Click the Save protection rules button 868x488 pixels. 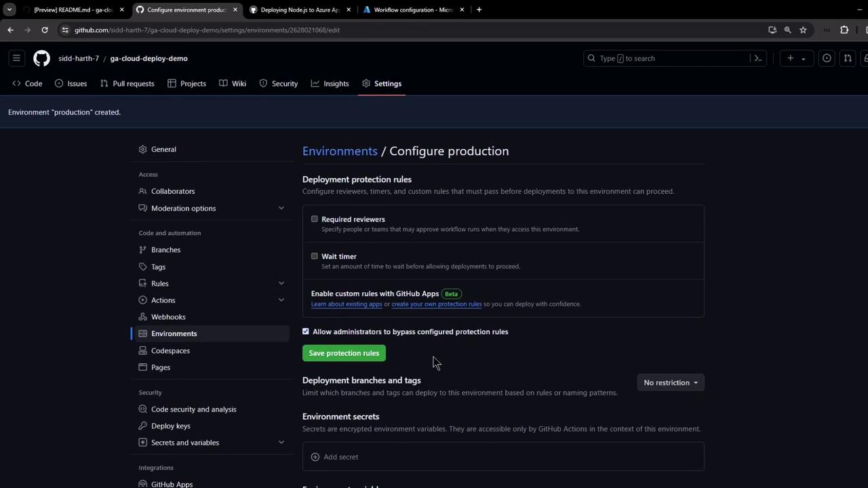344,353
